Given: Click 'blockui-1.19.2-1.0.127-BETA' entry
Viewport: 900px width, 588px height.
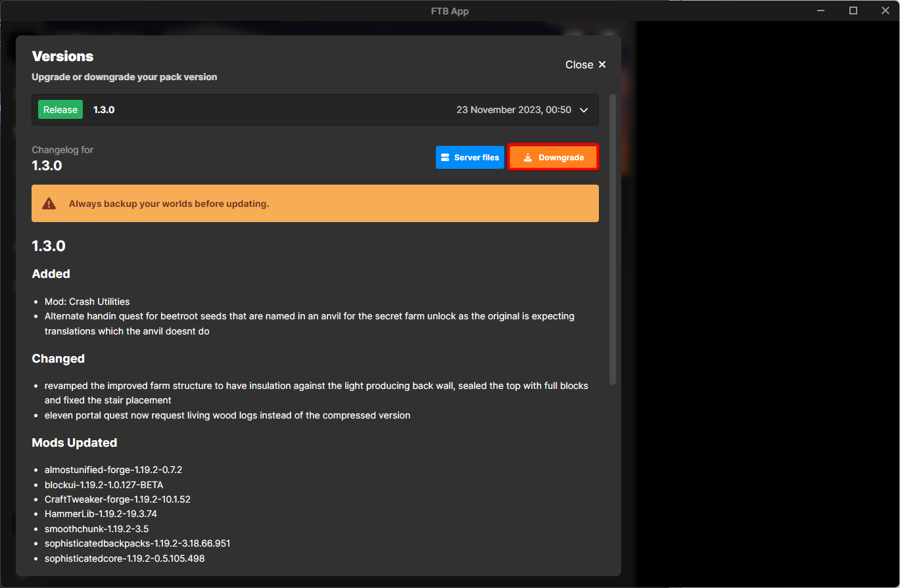Looking at the screenshot, I should [x=104, y=485].
